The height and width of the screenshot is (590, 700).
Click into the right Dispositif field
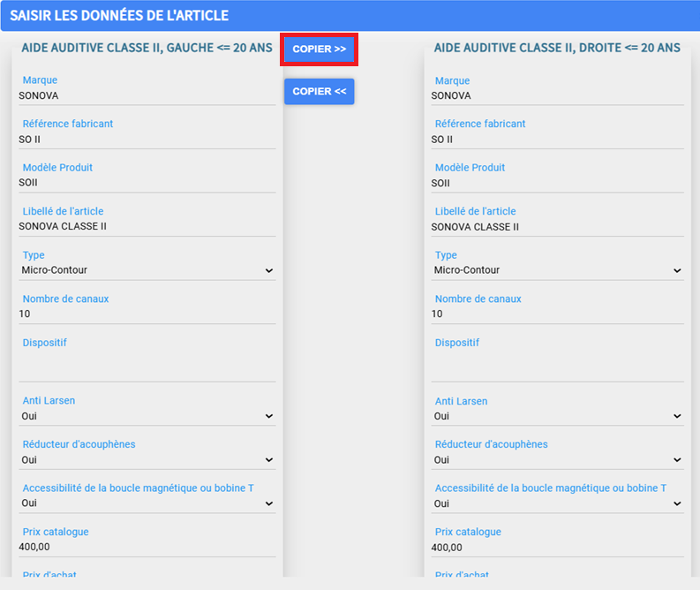[x=557, y=367]
